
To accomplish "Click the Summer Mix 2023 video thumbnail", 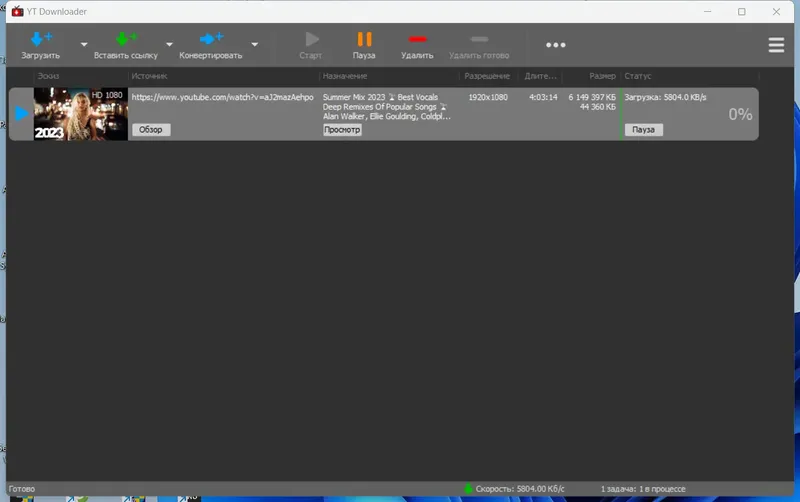I will point(81,114).
